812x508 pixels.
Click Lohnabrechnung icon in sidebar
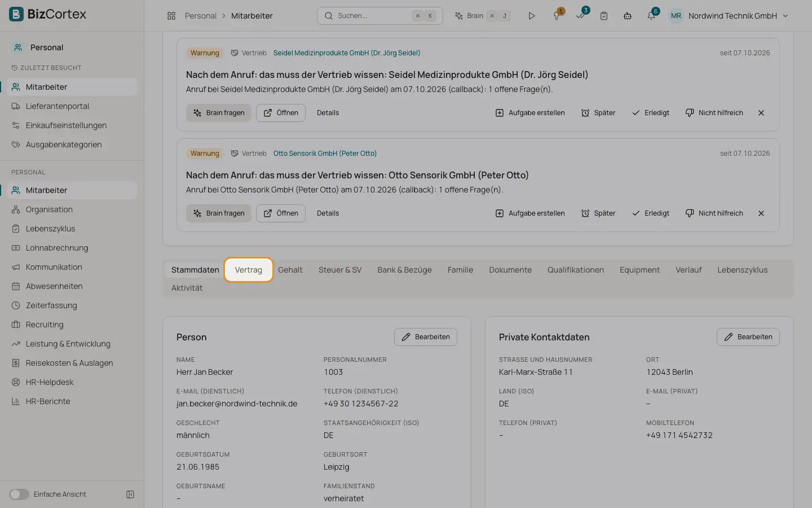(x=16, y=248)
